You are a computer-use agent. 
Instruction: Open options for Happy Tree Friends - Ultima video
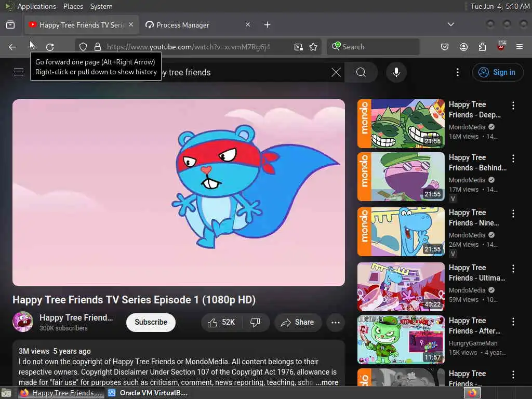coord(513,269)
